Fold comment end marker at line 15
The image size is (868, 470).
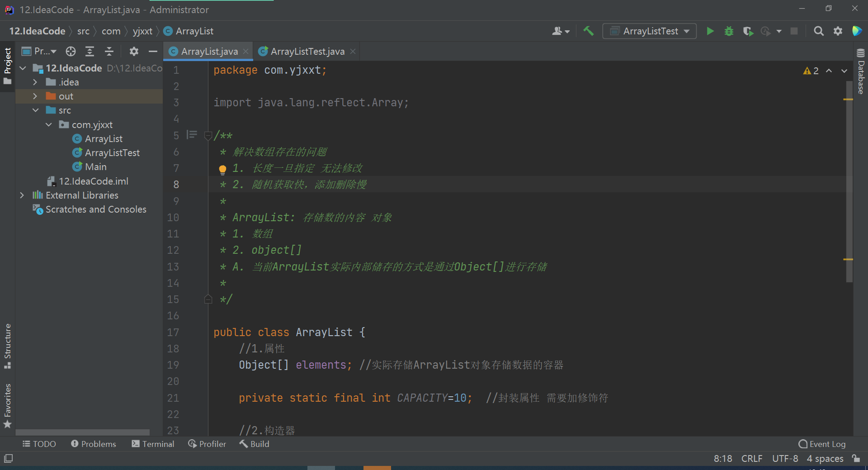coord(208,299)
